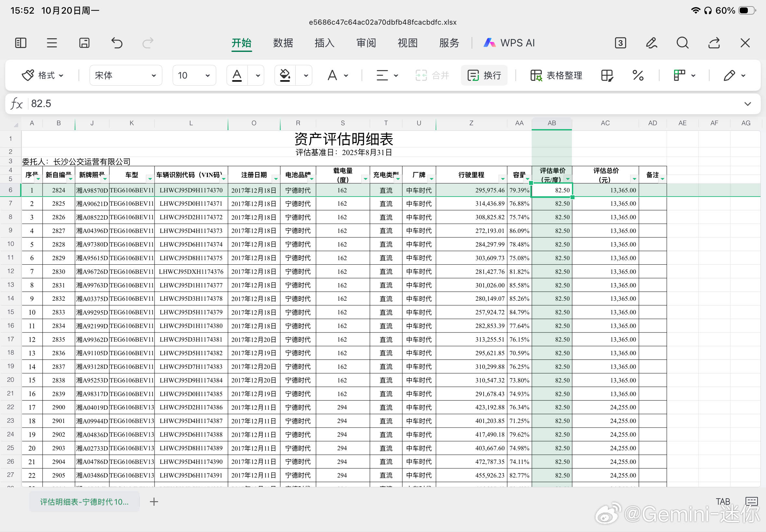The width and height of the screenshot is (766, 532).
Task: Toggle the keyboard icon near TAB
Action: point(751,501)
